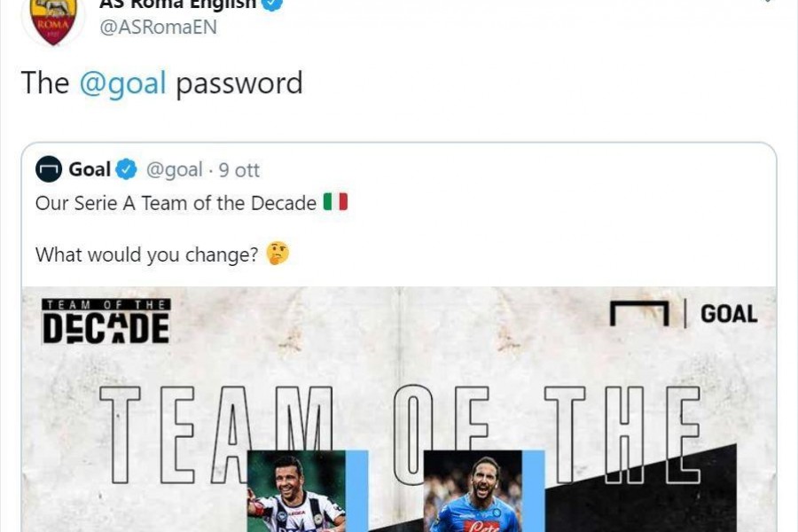Open the Goal account avatar icon
798x532 pixels.
(49, 169)
